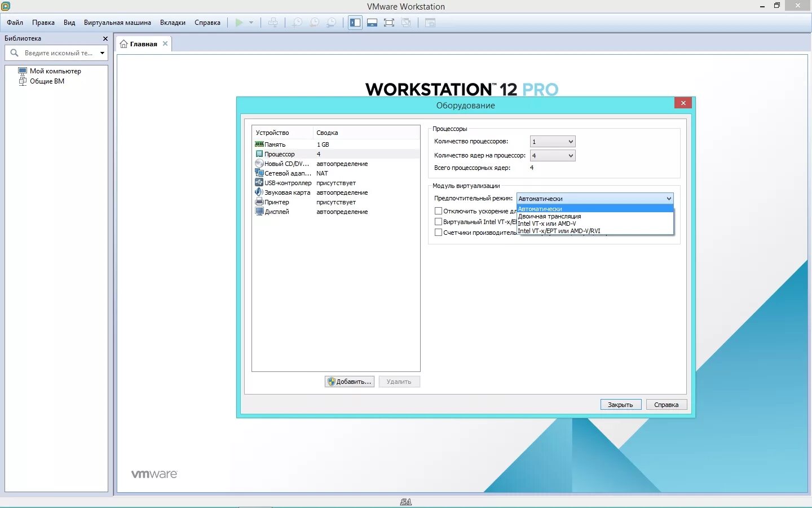Click the dialog Справка button

(667, 405)
